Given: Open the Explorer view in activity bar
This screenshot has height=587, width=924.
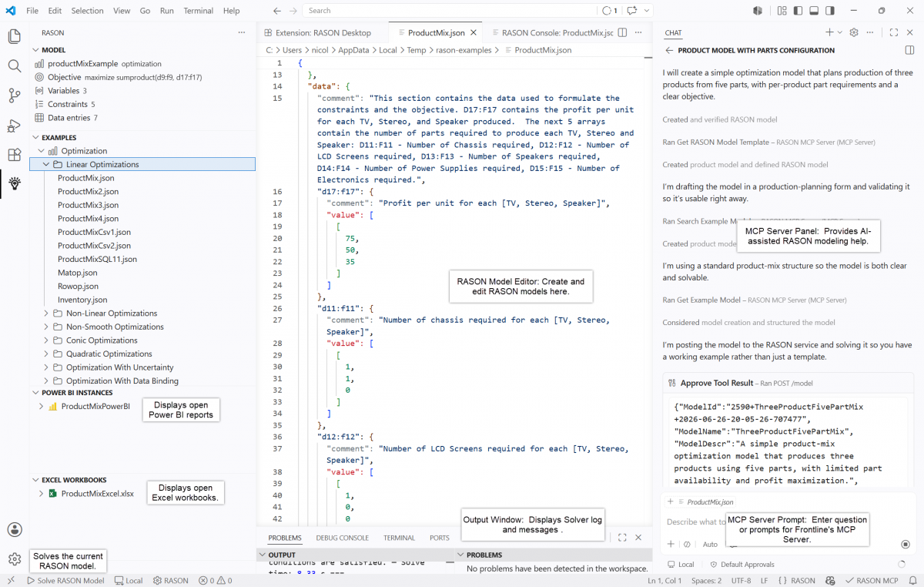Looking at the screenshot, I should pos(14,36).
